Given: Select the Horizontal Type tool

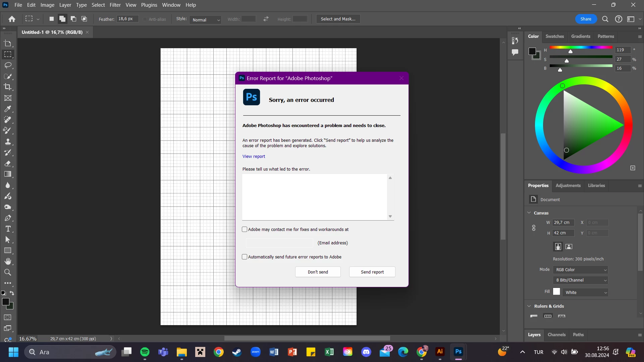Looking at the screenshot, I should coord(8,229).
